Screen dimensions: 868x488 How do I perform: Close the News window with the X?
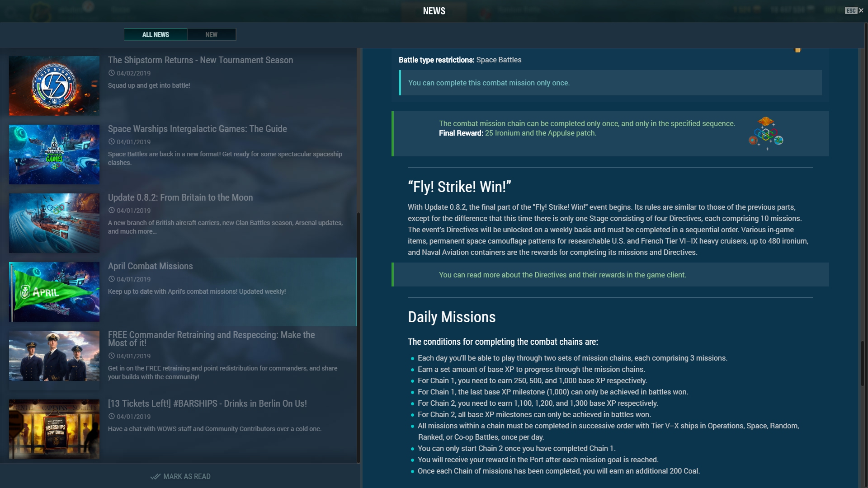(x=861, y=10)
